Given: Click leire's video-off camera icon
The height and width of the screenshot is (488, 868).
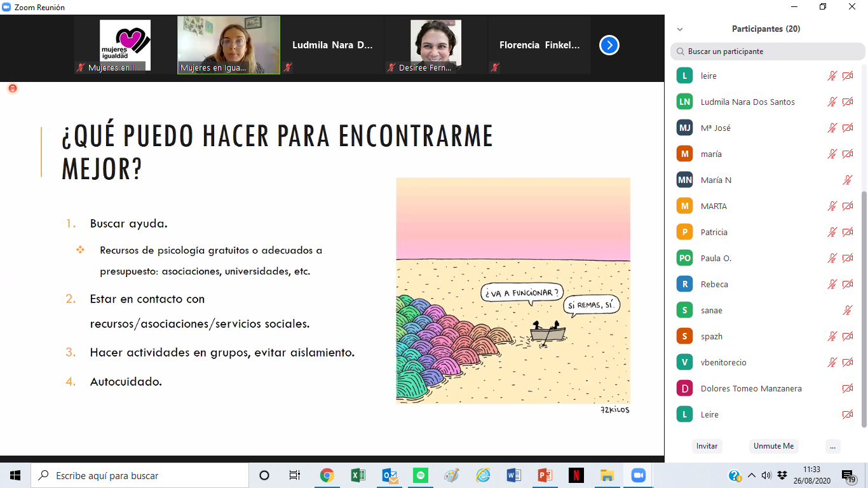Looking at the screenshot, I should coord(848,76).
